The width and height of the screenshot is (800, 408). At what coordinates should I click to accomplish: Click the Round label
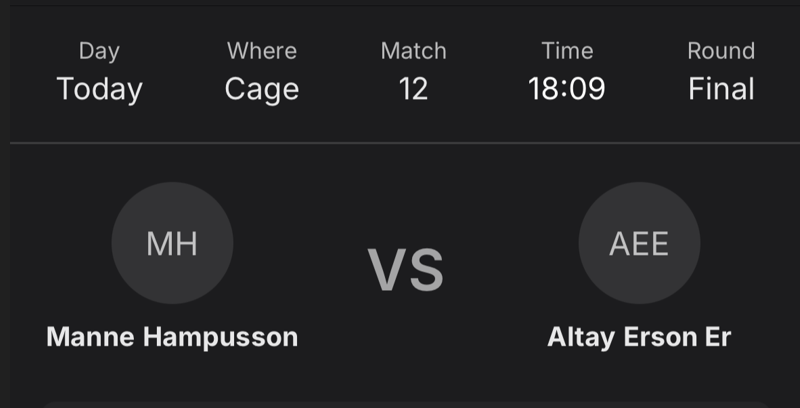721,51
